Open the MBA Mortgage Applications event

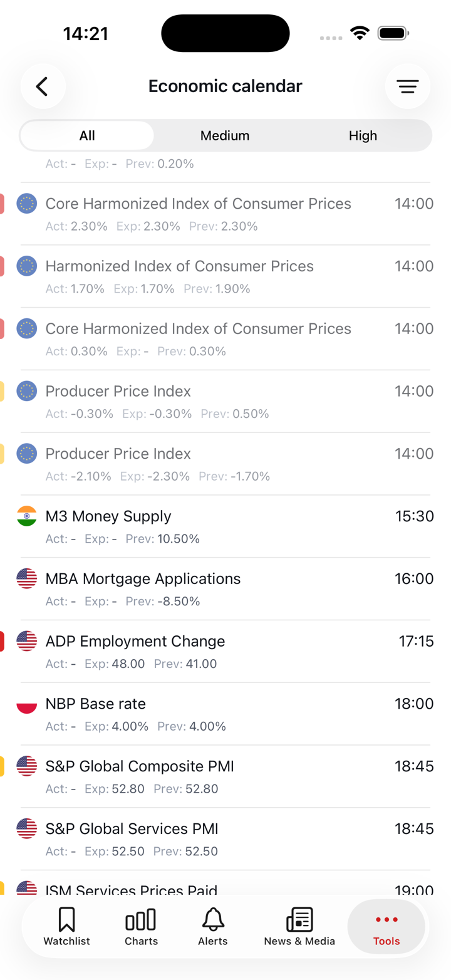tap(143, 578)
